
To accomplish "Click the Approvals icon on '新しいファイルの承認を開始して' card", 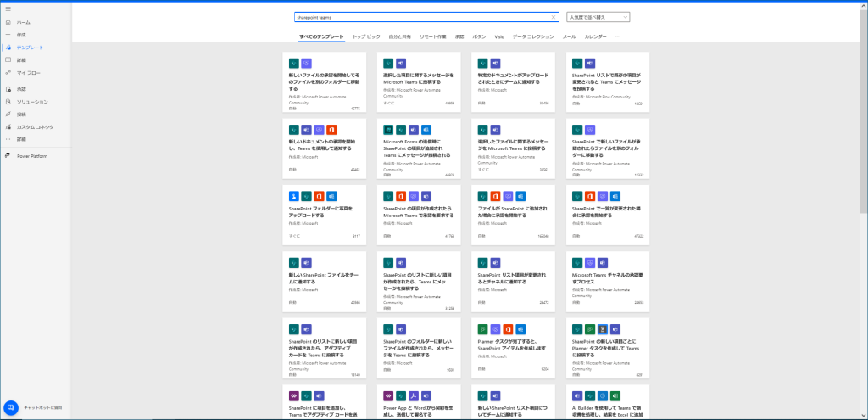I will (306, 63).
